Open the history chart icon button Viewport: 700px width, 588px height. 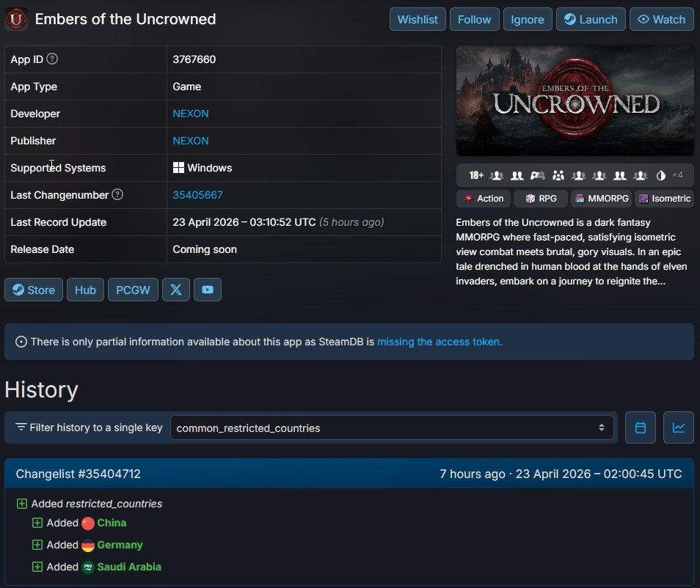click(x=678, y=427)
